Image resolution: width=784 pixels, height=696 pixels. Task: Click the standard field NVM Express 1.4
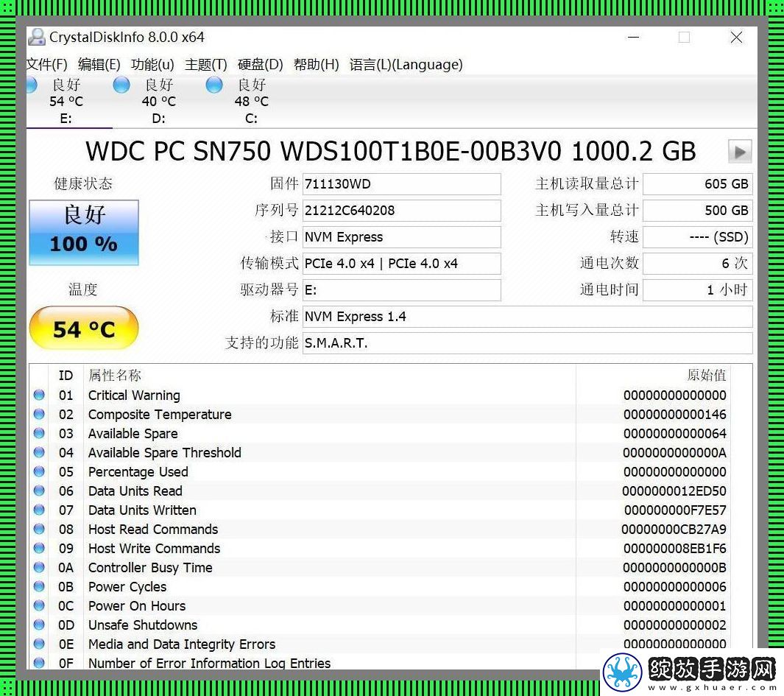pos(528,317)
